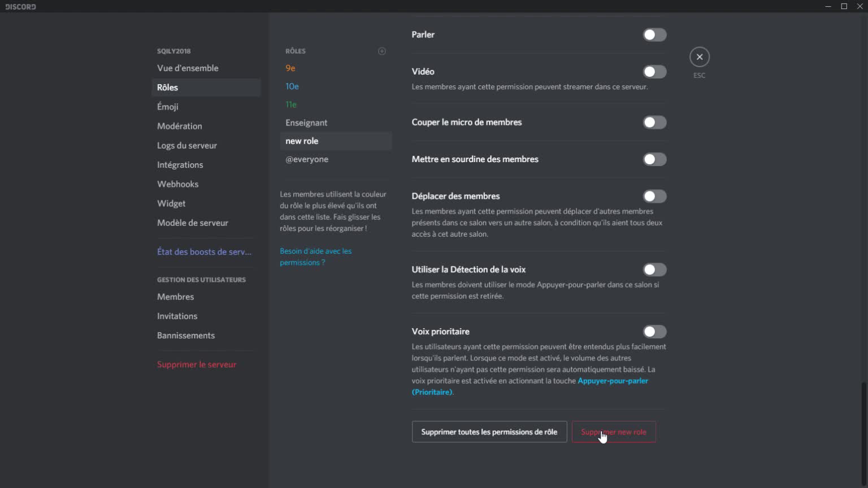Enable the Voix prioritaire toggle
The width and height of the screenshot is (868, 488).
[654, 332]
